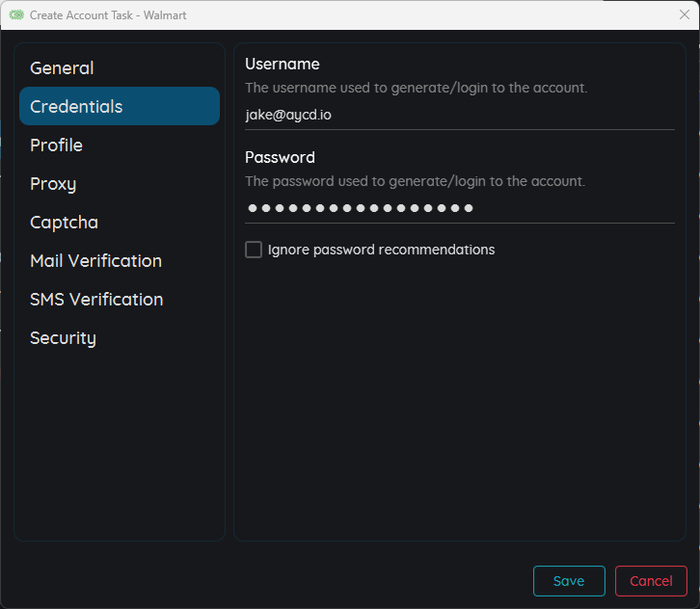Click the Password heading label

pos(280,157)
